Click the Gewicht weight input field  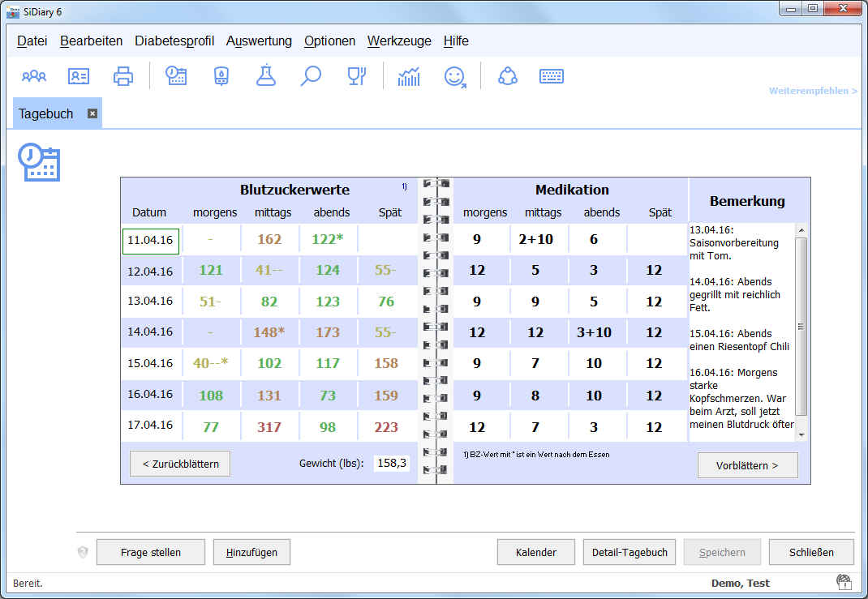click(393, 463)
